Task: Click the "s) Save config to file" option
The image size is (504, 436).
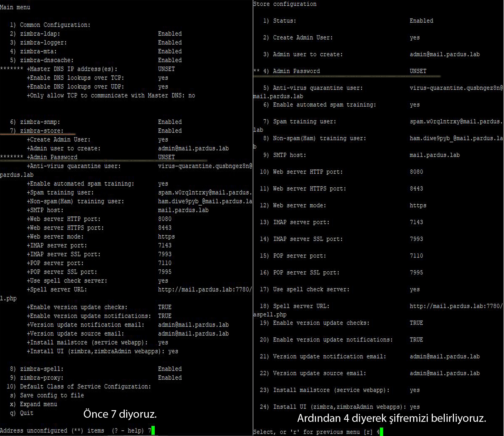Action: 47,395
